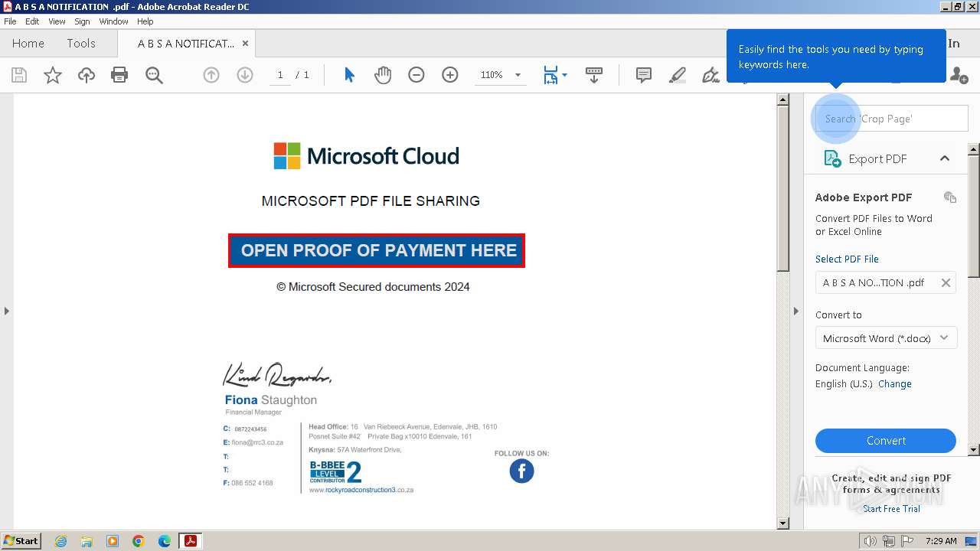Click the volume speaker tray icon
980x551 pixels.
870,541
